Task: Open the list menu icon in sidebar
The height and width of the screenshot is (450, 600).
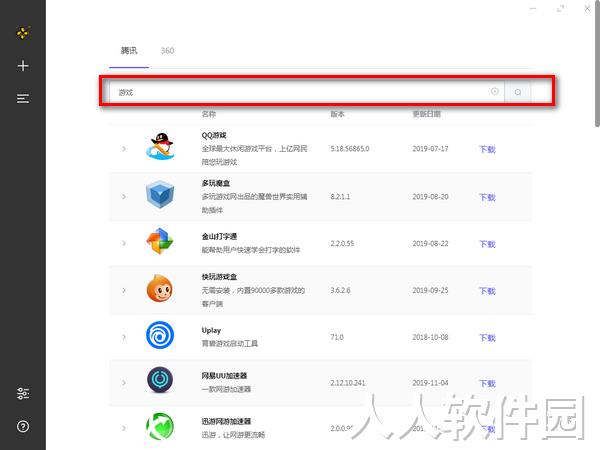Action: click(x=23, y=99)
